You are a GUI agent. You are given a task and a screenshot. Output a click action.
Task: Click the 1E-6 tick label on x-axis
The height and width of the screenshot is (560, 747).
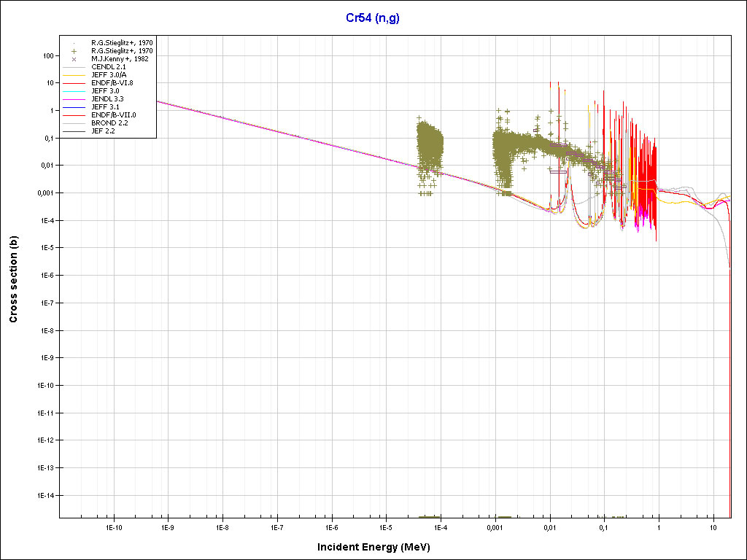(x=331, y=526)
